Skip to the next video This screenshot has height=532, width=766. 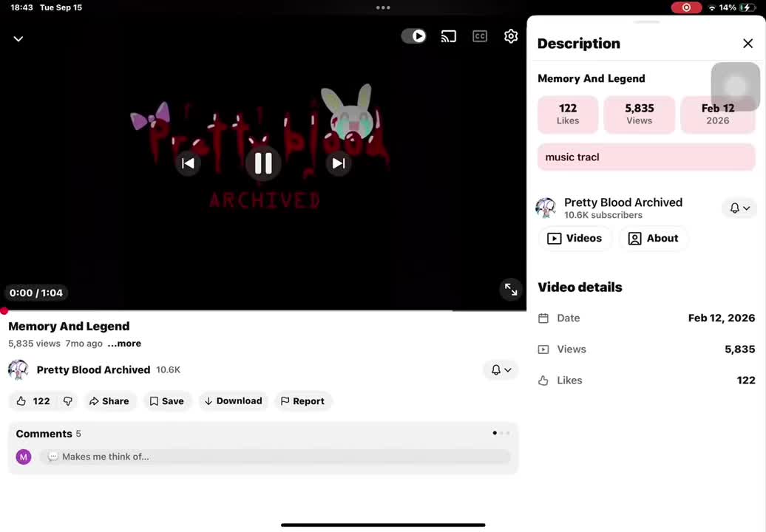pyautogui.click(x=339, y=163)
